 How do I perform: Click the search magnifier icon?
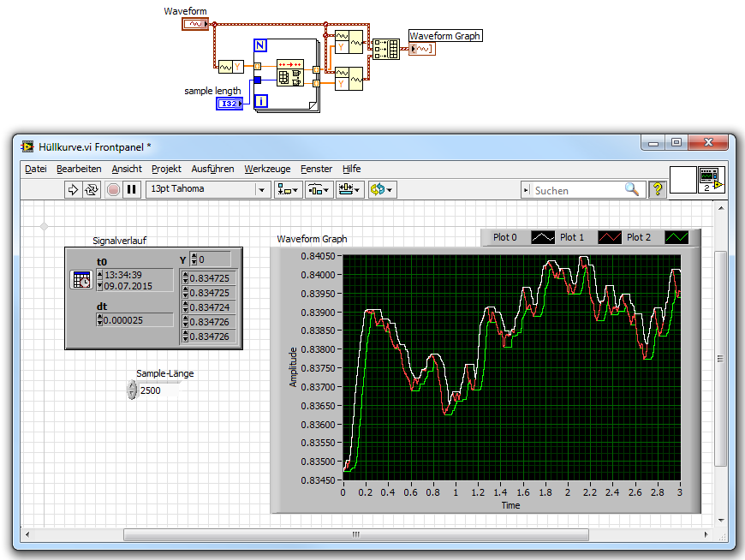[632, 189]
